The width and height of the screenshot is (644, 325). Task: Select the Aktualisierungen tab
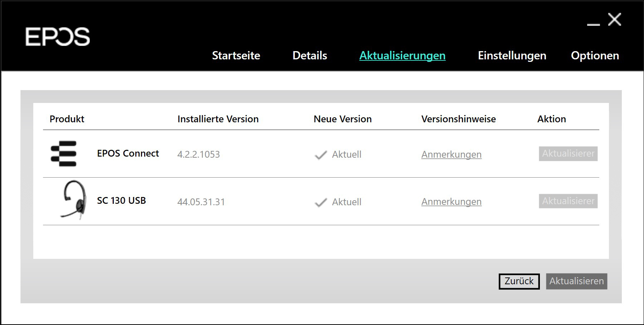[402, 55]
